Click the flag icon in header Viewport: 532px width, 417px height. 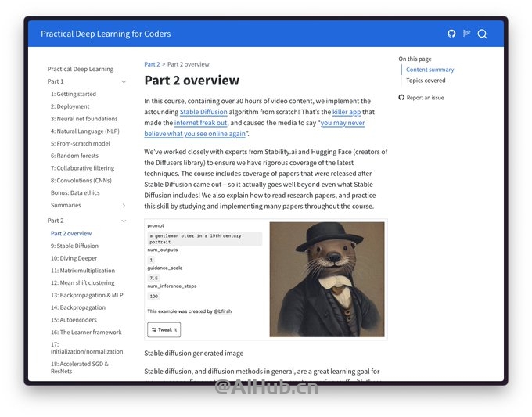tap(467, 34)
